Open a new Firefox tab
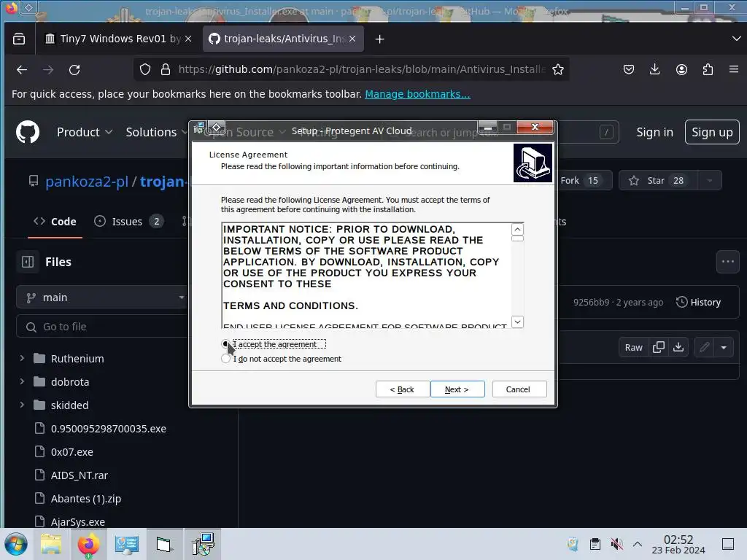747x560 pixels. [379, 39]
